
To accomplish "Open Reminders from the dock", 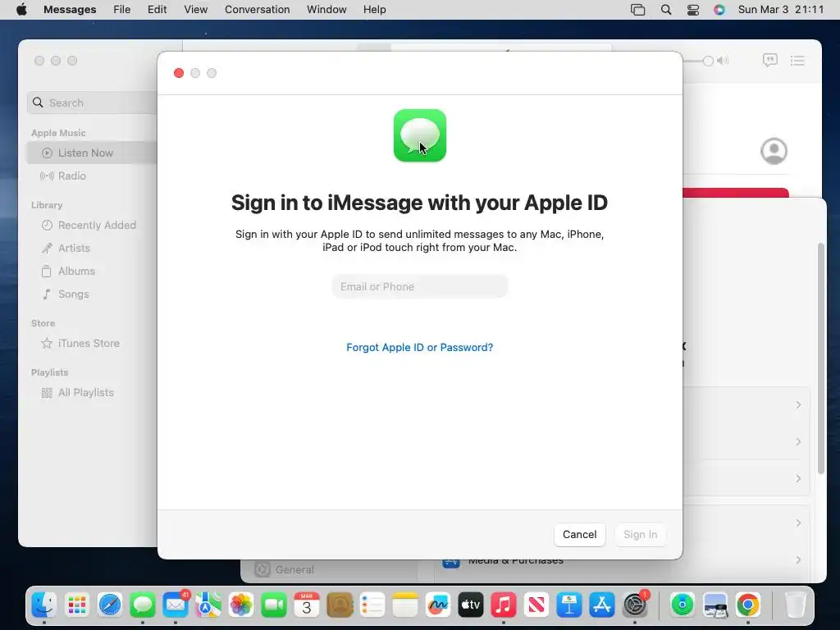I will tap(372, 605).
